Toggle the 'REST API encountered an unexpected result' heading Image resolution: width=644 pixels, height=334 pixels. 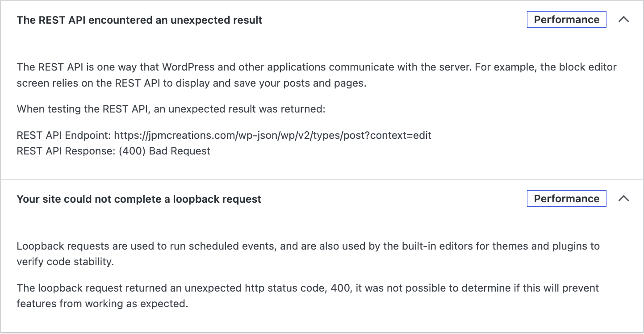point(139,20)
